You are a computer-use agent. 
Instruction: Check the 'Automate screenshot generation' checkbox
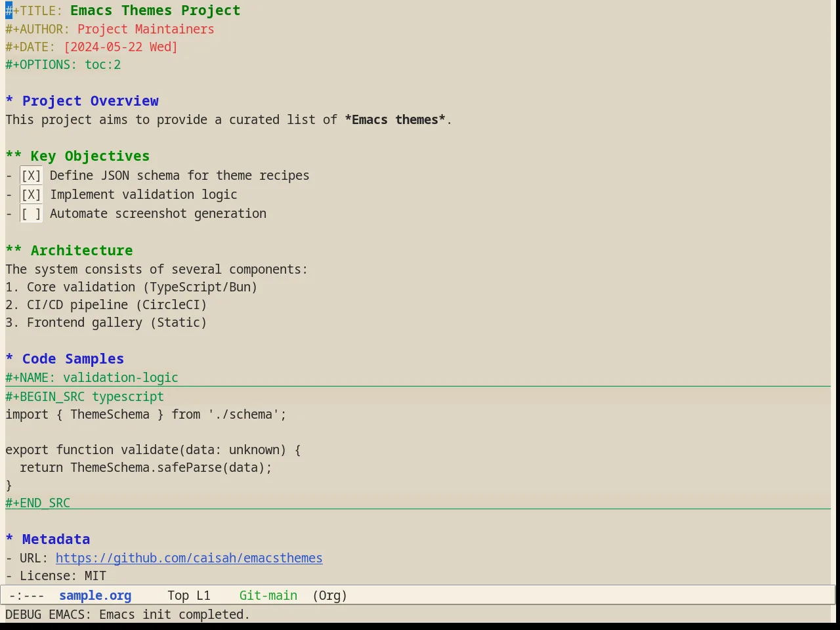[x=31, y=213]
